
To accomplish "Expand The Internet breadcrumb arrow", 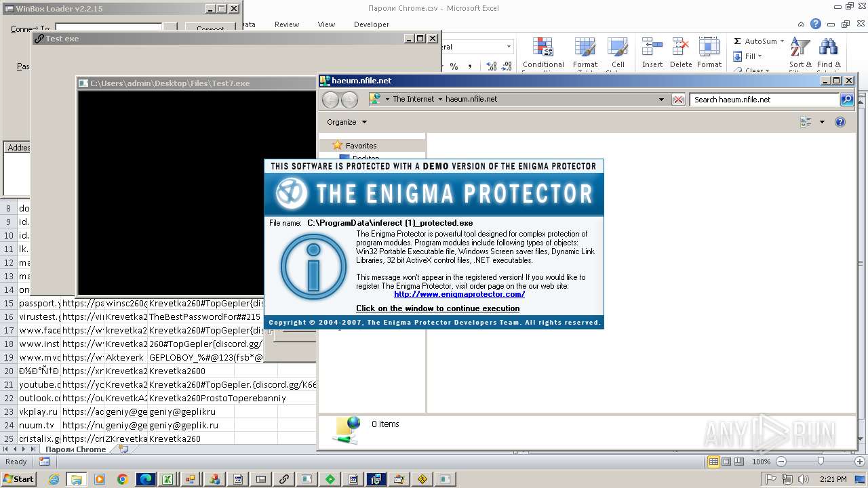I will coord(440,99).
